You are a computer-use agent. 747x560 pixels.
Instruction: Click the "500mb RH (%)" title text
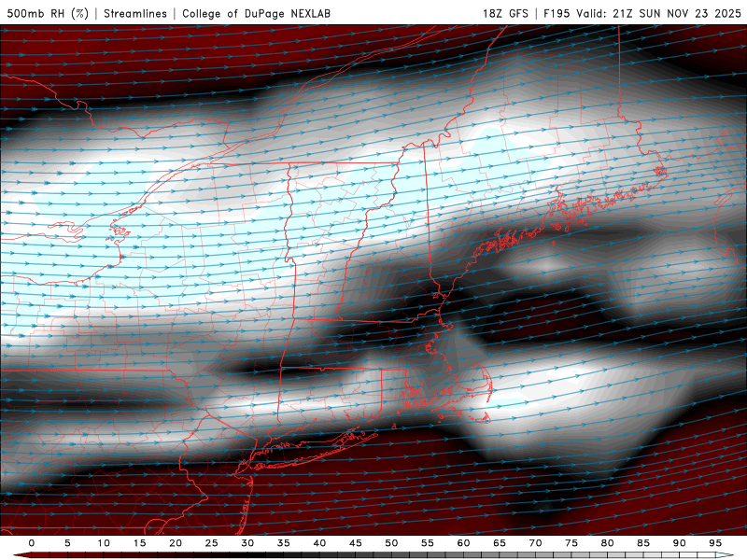48,13
